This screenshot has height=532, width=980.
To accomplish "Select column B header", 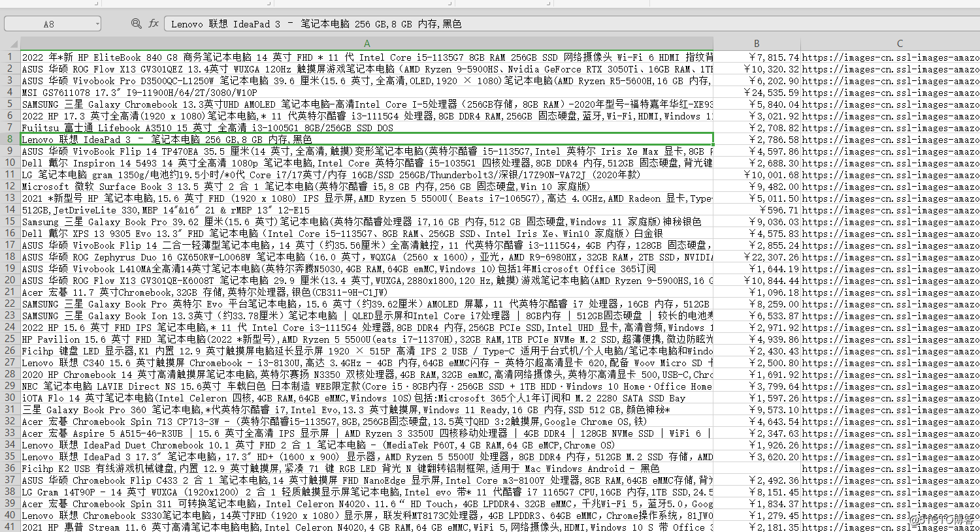I will (x=757, y=44).
